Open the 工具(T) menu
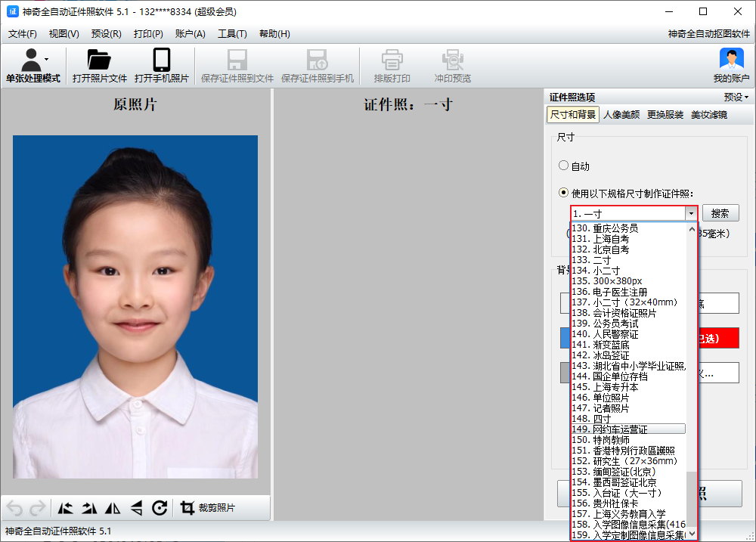The height and width of the screenshot is (542, 756). pyautogui.click(x=232, y=34)
